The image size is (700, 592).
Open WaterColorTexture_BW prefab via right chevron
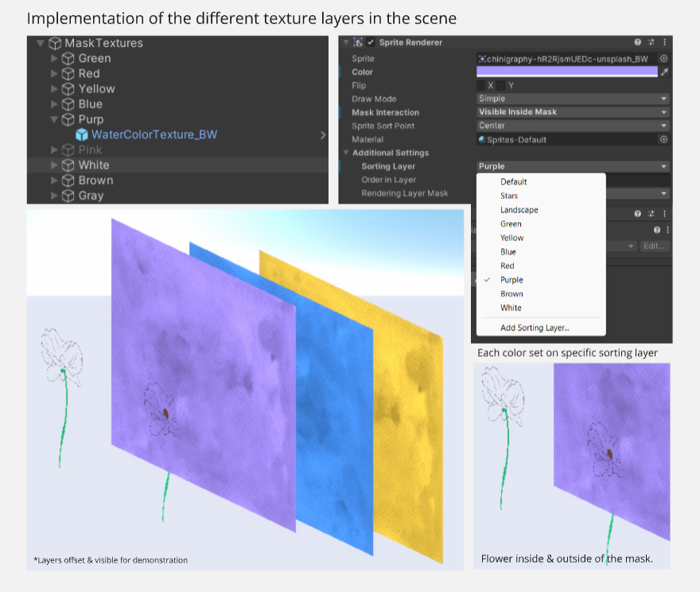coord(322,135)
